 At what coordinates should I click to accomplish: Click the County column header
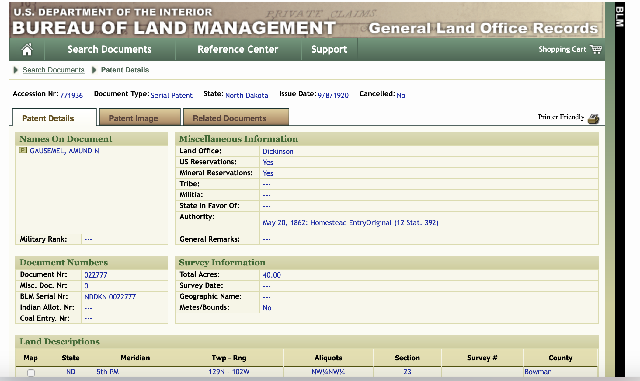click(560, 358)
